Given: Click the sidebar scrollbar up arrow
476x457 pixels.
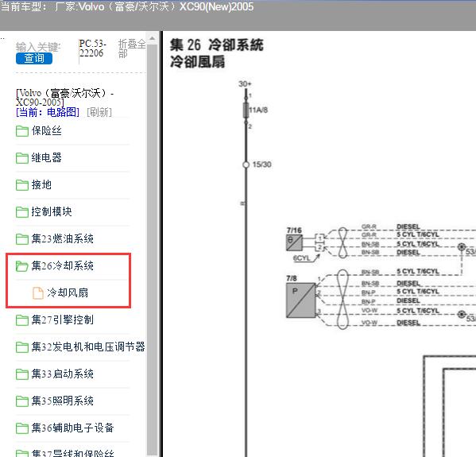Looking at the screenshot, I should [x=153, y=38].
